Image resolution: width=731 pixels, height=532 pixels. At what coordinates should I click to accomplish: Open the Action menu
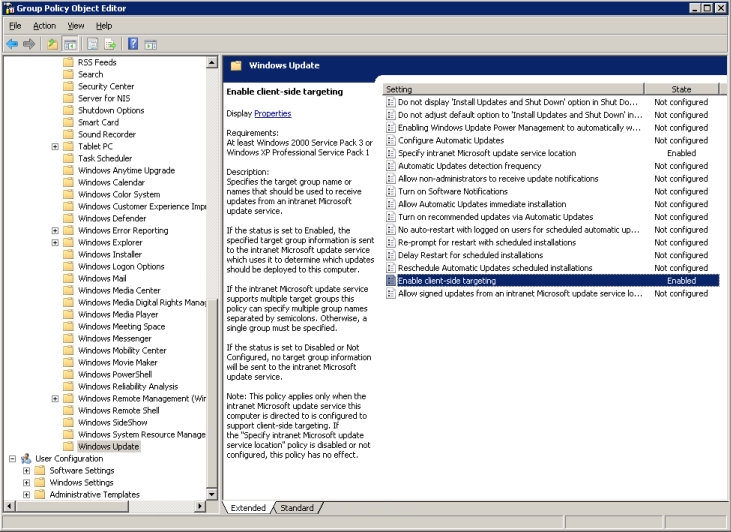click(44, 25)
